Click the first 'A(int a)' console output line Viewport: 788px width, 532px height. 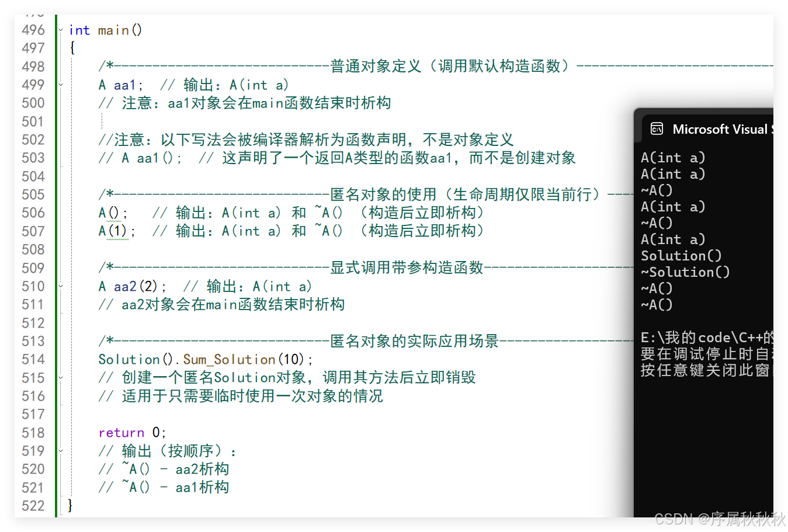coord(673,158)
